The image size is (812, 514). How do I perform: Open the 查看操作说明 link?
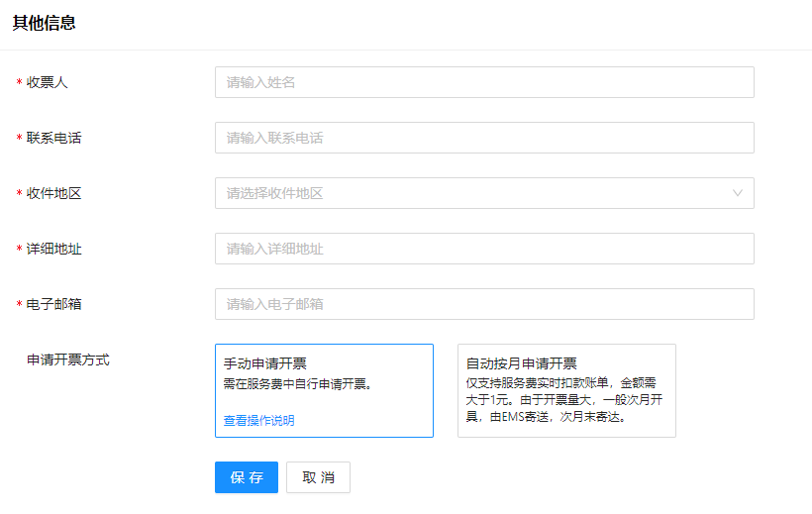(x=258, y=420)
